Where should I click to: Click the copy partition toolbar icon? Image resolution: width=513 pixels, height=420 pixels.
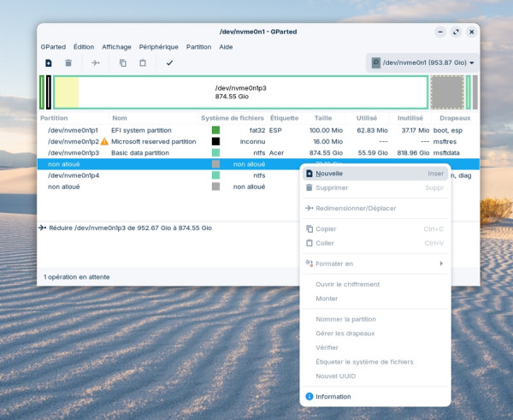123,62
